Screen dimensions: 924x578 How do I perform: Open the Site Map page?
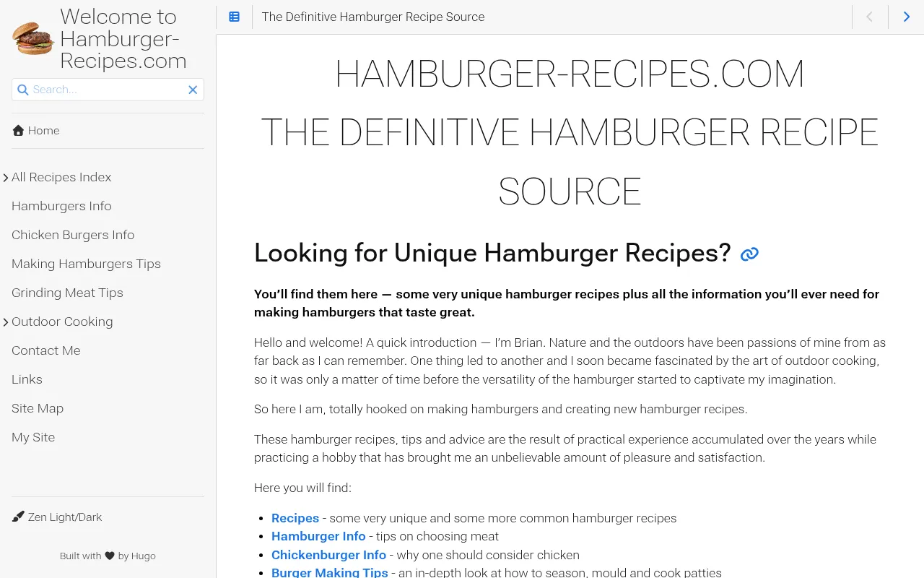[x=38, y=408]
